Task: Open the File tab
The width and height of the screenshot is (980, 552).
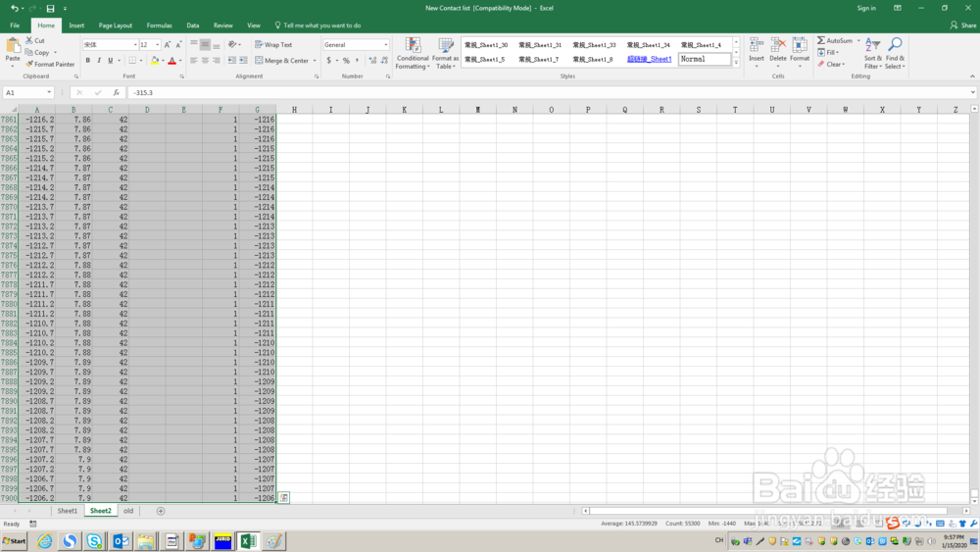Action: click(x=15, y=25)
